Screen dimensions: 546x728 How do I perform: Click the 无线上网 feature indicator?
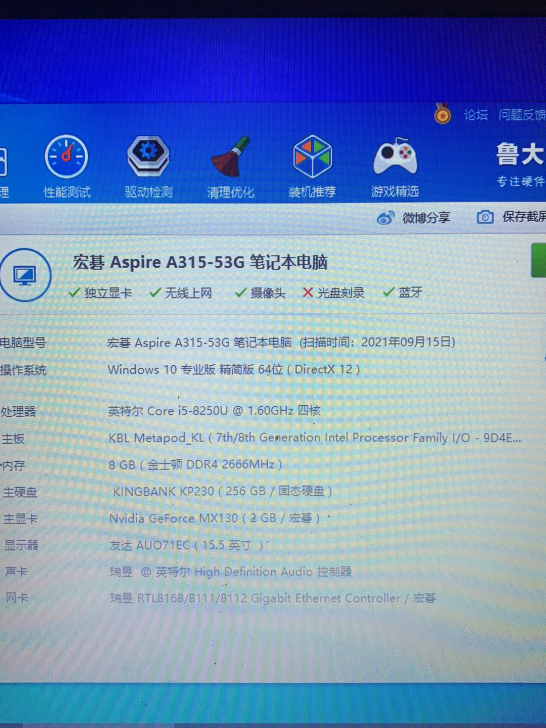click(181, 292)
